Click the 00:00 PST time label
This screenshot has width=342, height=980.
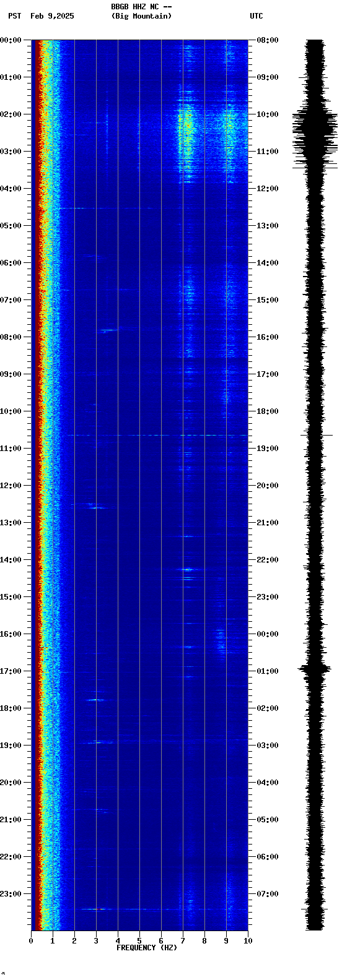(11, 40)
